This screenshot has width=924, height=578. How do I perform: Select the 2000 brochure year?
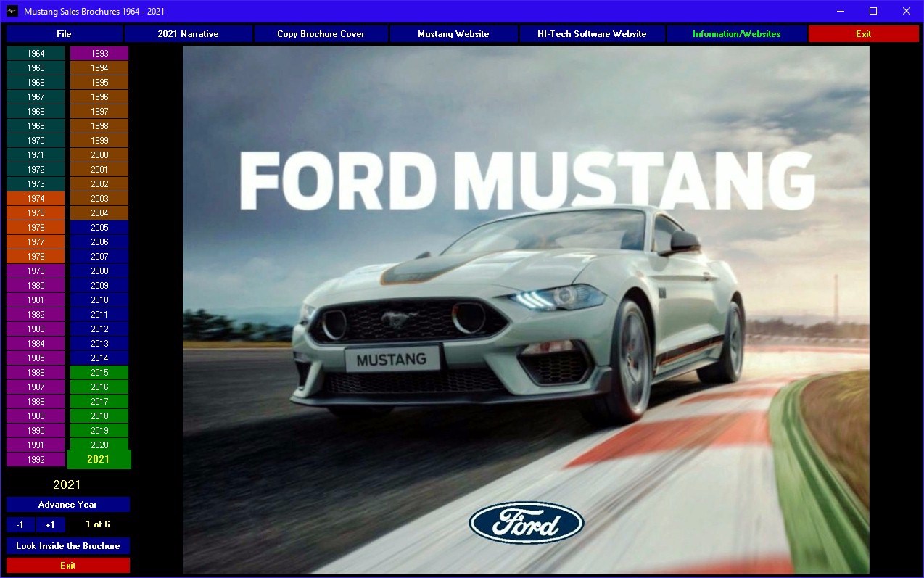click(x=99, y=155)
